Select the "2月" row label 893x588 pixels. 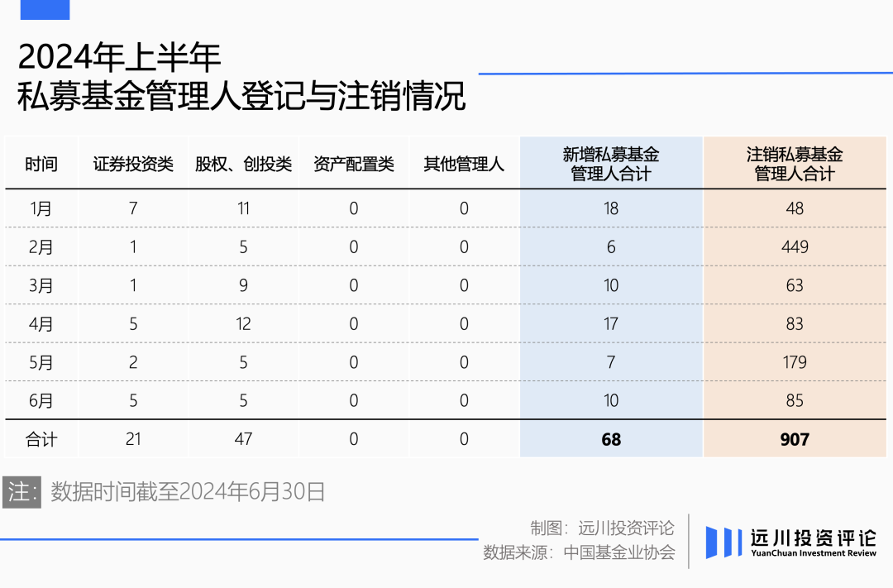(41, 246)
